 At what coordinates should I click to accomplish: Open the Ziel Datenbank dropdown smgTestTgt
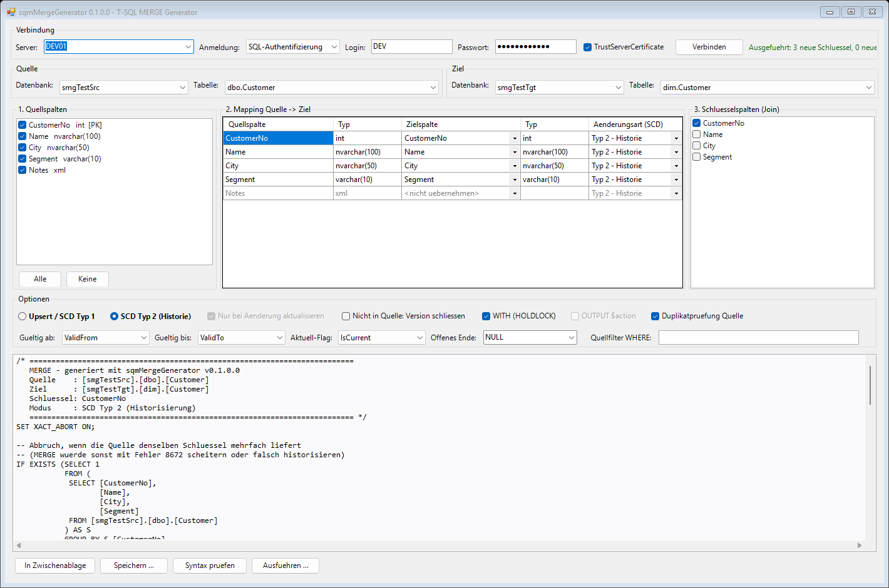pyautogui.click(x=560, y=88)
